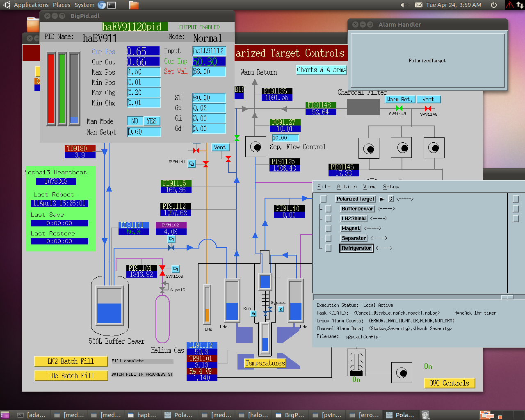Open the View menu in alarm handler

click(370, 187)
